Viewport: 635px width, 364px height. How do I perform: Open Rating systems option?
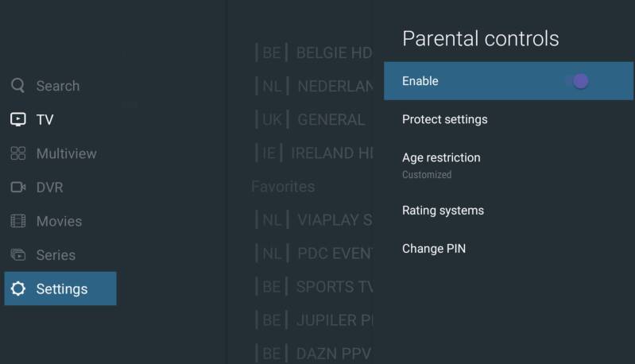tap(443, 211)
